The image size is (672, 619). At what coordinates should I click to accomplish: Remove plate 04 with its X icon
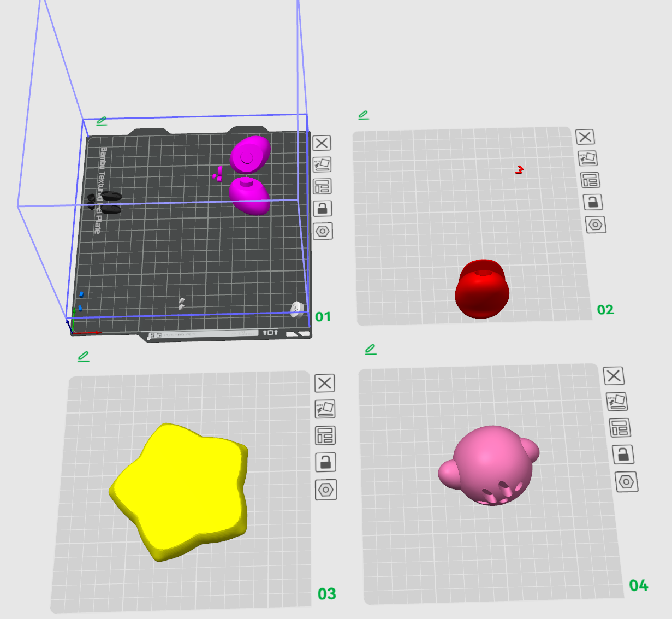click(x=614, y=376)
